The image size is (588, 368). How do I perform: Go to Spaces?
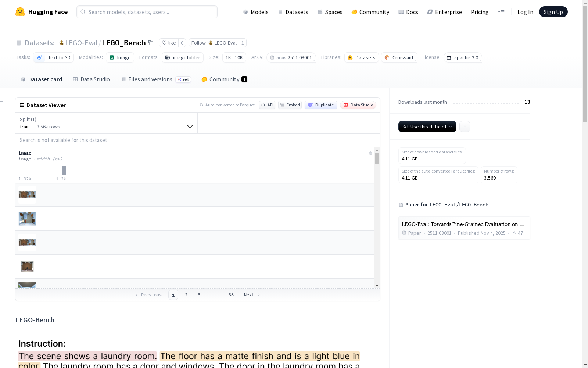coord(330,12)
